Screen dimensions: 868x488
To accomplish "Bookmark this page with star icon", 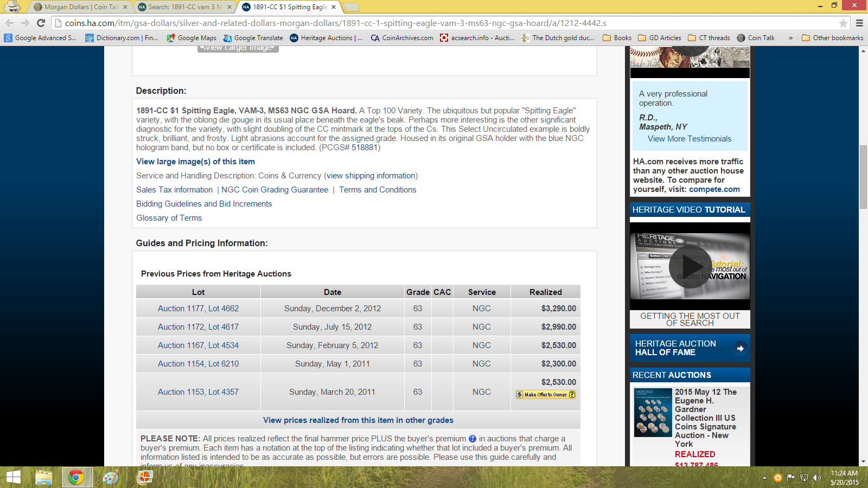I will click(843, 23).
